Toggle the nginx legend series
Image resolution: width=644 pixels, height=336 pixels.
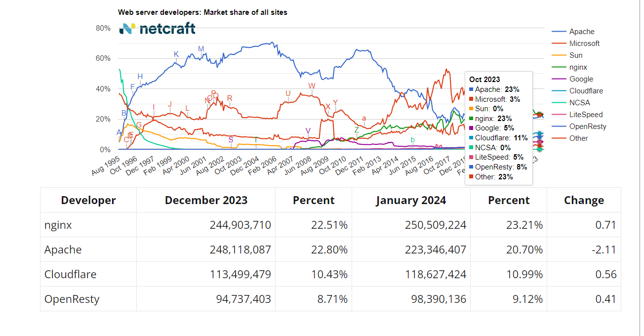coord(569,67)
